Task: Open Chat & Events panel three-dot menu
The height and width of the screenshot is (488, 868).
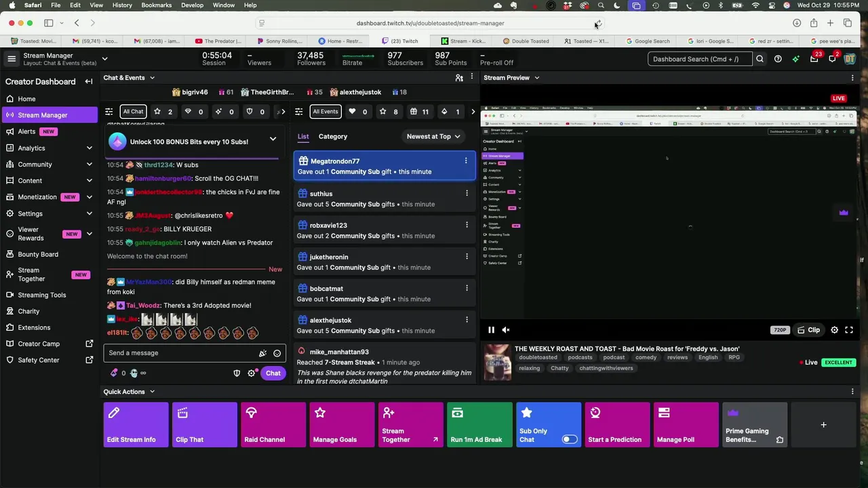Action: click(471, 78)
